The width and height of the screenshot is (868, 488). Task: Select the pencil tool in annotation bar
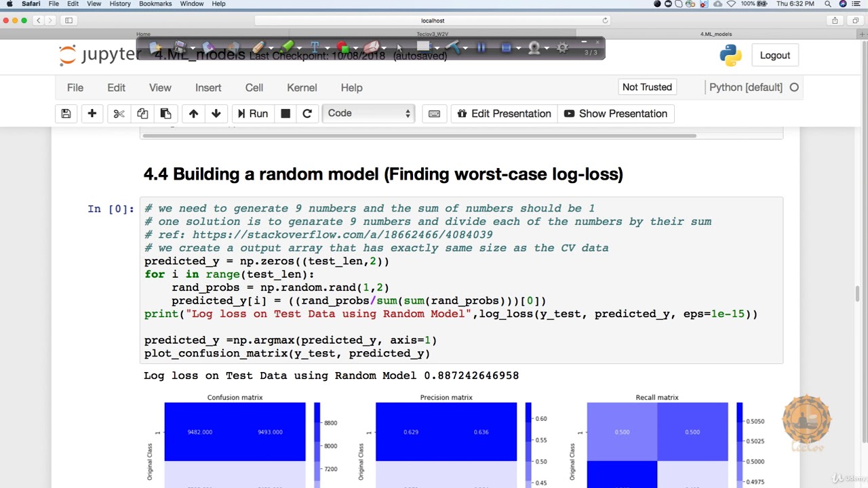258,47
